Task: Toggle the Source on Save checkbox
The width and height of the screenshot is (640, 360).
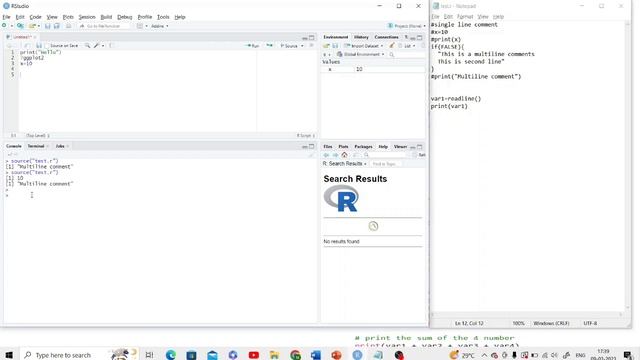Action: (x=47, y=46)
